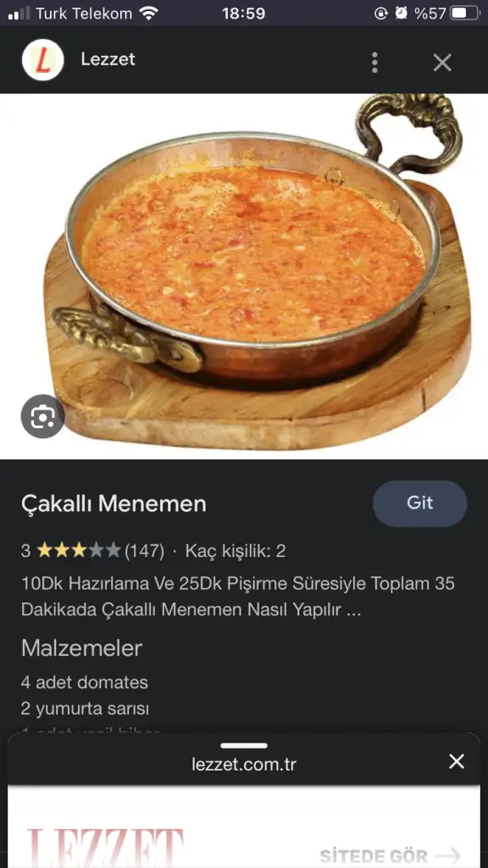488x868 pixels.
Task: Open the Çakallı Menemen recipe title
Action: point(114,504)
